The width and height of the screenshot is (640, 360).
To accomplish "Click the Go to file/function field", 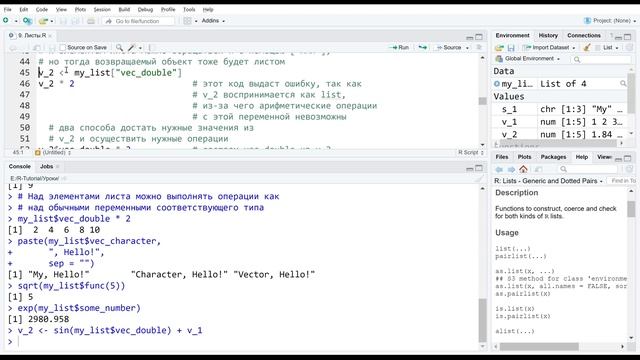I will click(x=138, y=21).
